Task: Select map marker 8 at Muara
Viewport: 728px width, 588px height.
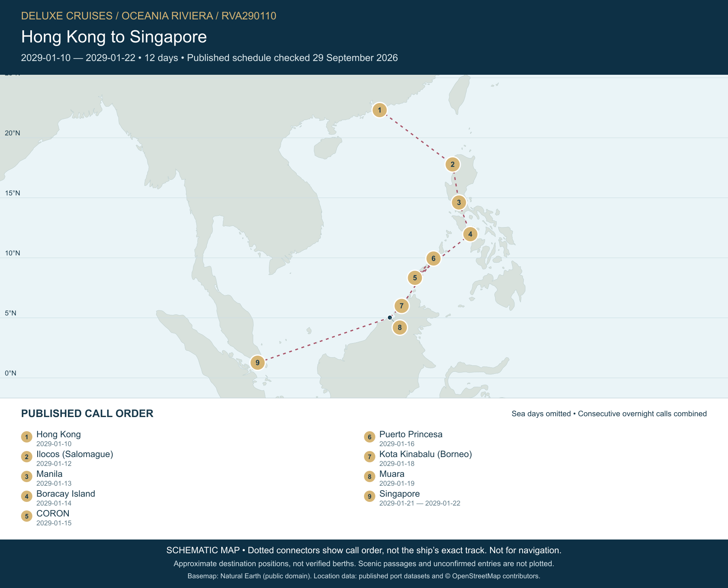Action: [400, 328]
